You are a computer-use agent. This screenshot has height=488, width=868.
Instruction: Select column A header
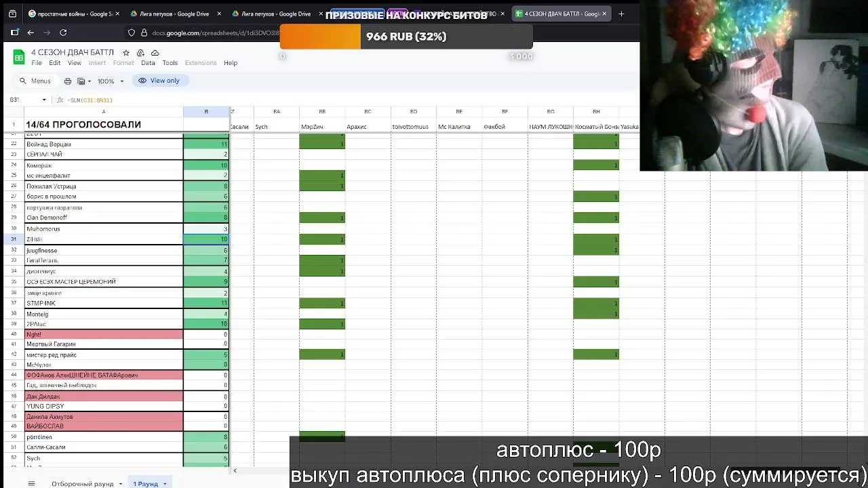pos(104,111)
